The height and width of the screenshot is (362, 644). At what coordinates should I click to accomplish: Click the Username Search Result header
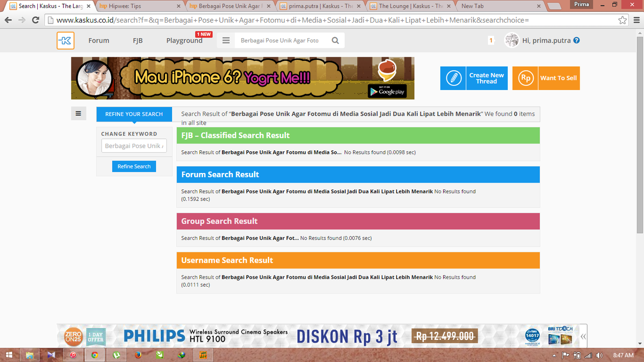[358, 260]
